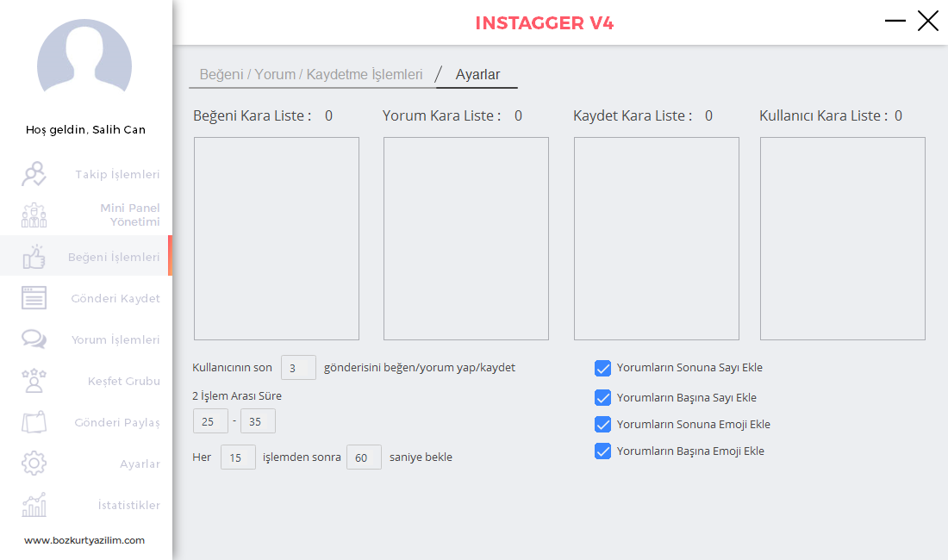Go to Yorum İşlemleri sidebar label

point(115,339)
